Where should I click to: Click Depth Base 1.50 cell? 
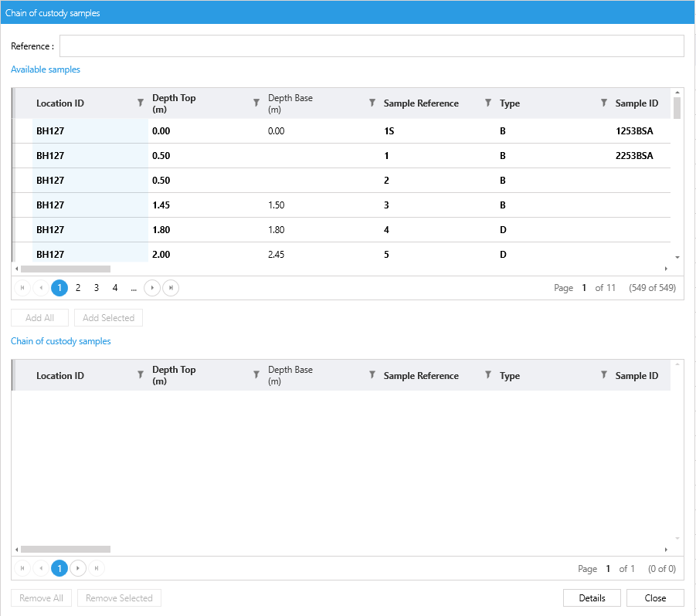tap(322, 205)
